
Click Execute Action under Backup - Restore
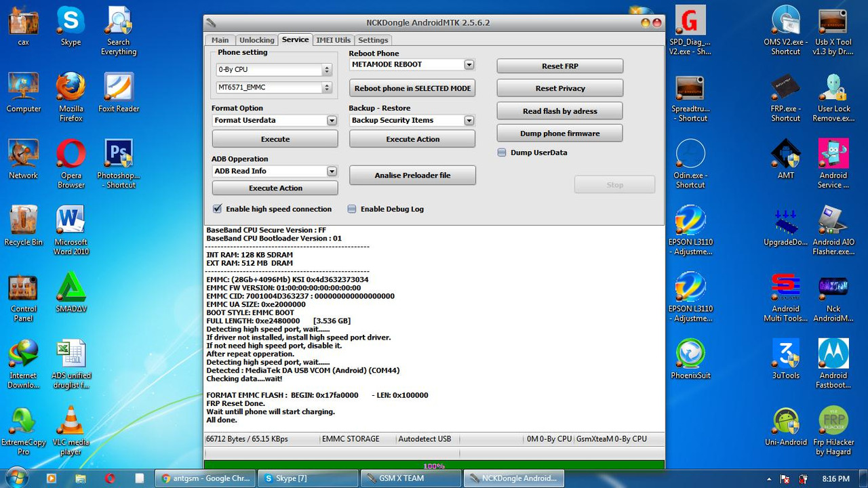(x=412, y=139)
